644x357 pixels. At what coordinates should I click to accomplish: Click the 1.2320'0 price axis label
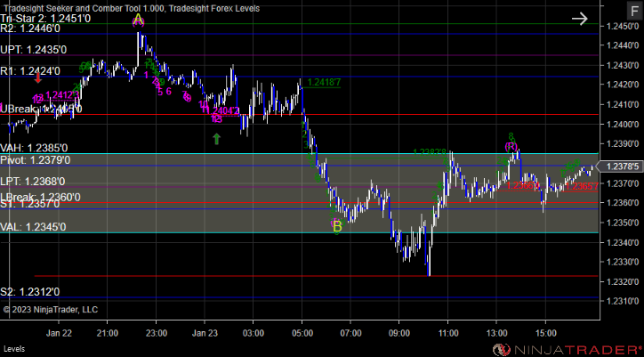point(624,281)
